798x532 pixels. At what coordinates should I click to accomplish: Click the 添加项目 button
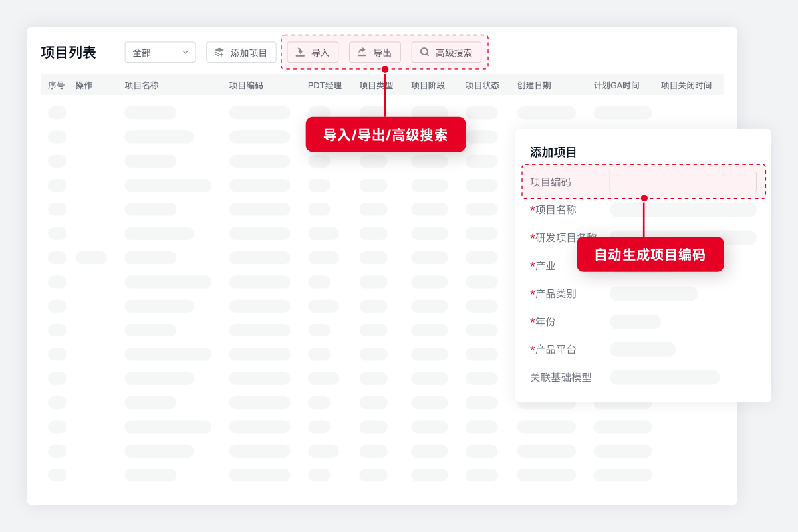(x=241, y=53)
